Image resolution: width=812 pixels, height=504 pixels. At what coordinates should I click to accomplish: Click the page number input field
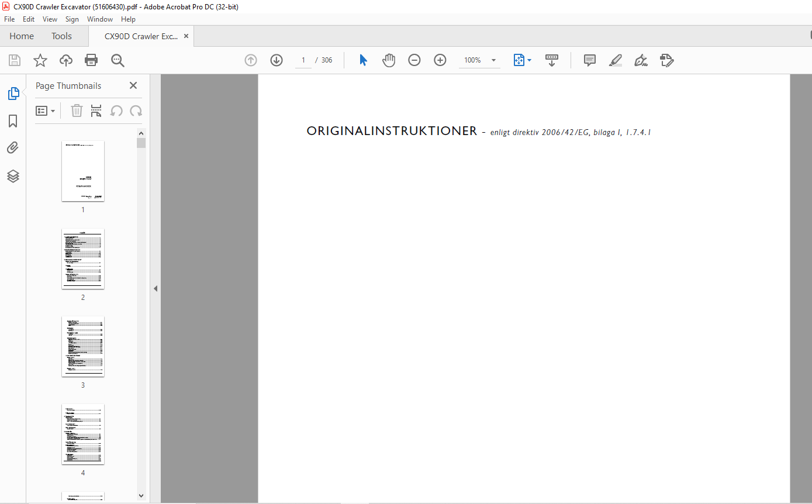[303, 60]
